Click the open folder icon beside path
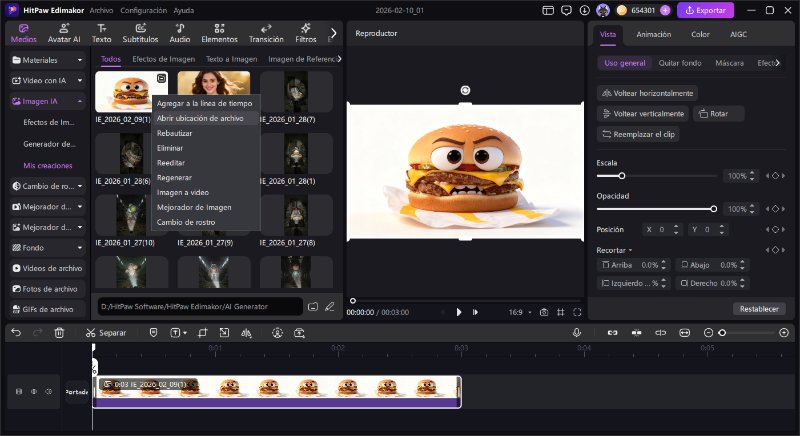800x436 pixels. (x=313, y=306)
